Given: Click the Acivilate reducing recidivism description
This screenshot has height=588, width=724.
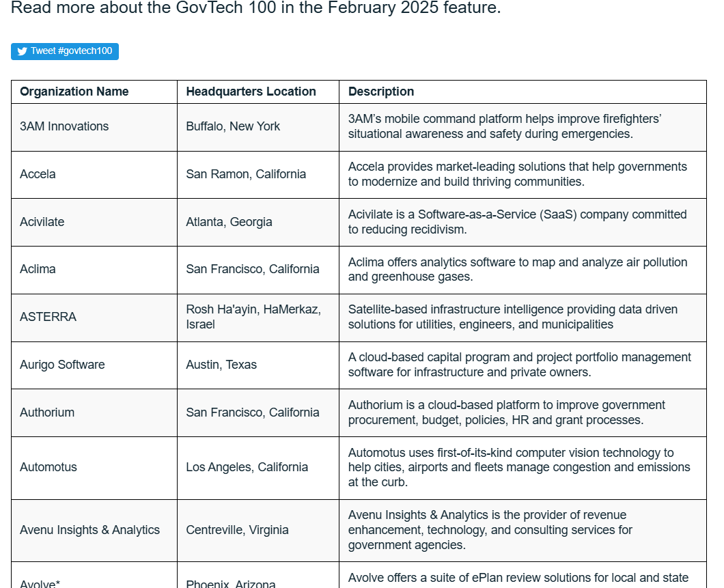Looking at the screenshot, I should [x=523, y=223].
